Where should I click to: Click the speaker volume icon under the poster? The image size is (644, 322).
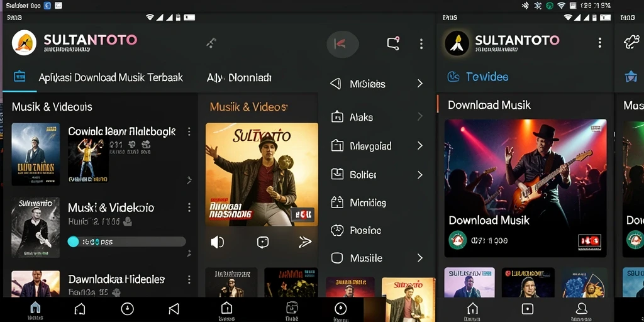[217, 242]
